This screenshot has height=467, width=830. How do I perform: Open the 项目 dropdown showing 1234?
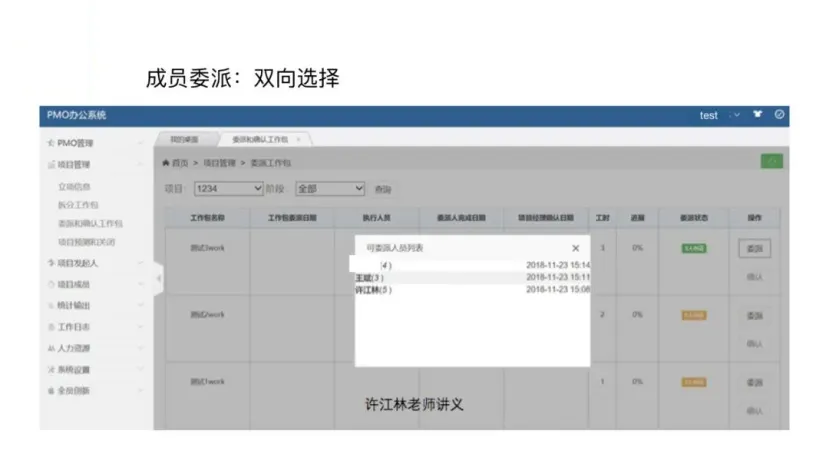tap(228, 188)
